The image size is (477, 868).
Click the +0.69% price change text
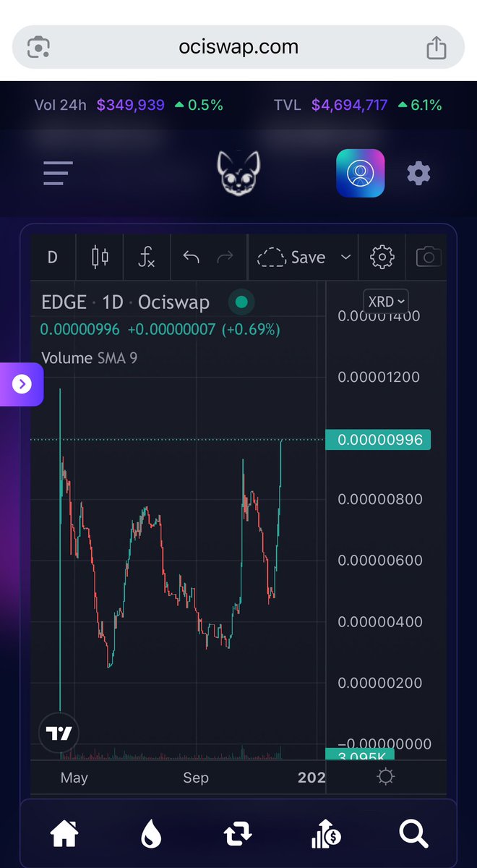(x=251, y=330)
